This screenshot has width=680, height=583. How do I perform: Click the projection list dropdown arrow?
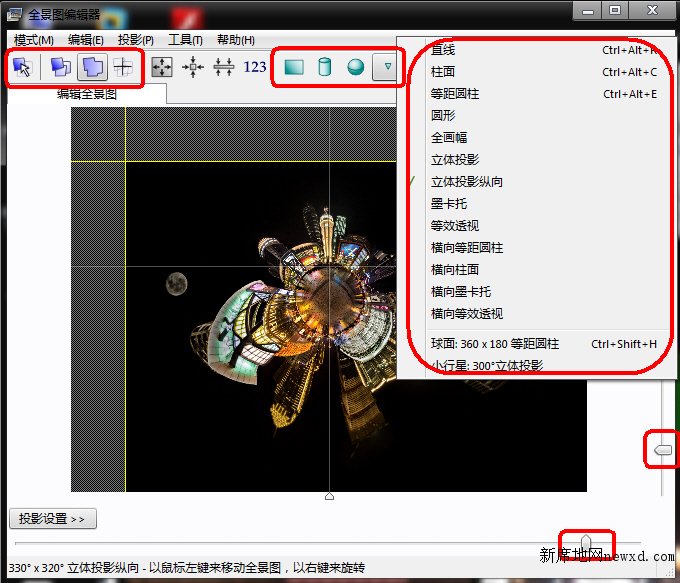385,67
